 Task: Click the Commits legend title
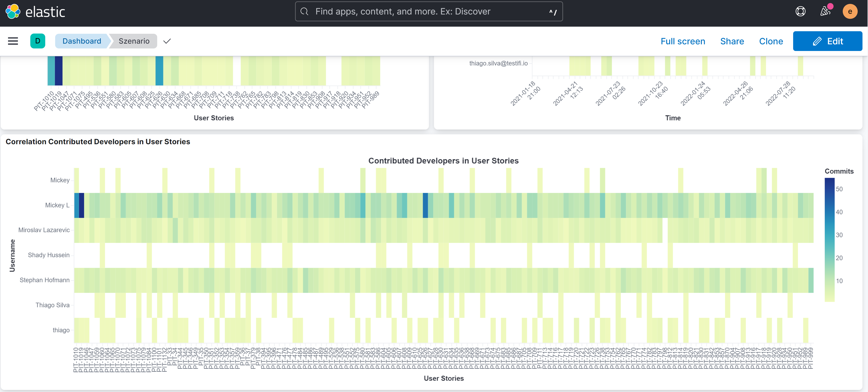(x=839, y=171)
